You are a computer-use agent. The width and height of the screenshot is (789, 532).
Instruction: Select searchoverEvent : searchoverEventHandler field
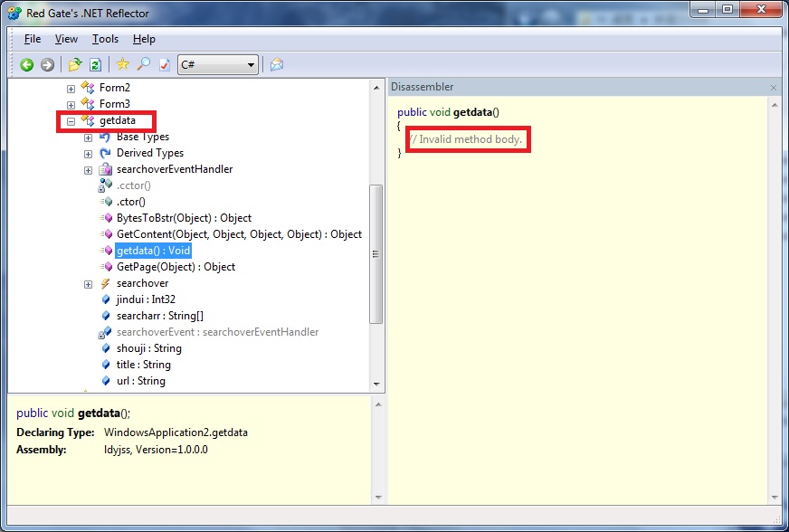217,332
